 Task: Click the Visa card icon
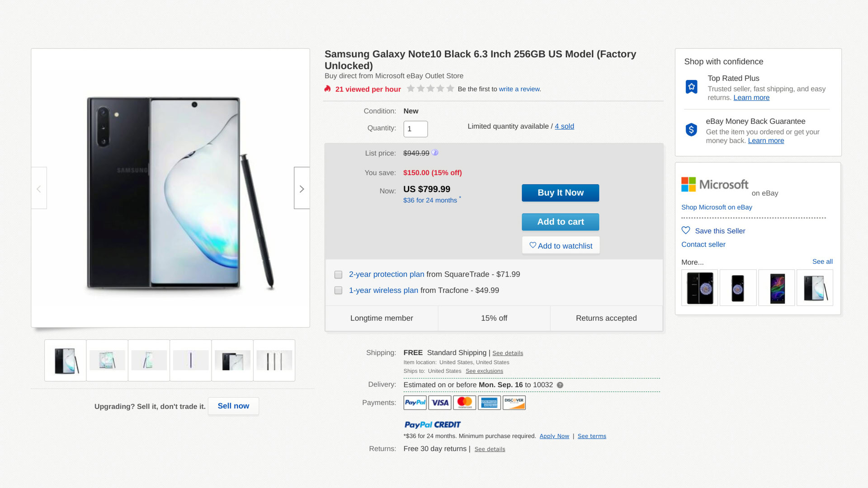(x=439, y=403)
